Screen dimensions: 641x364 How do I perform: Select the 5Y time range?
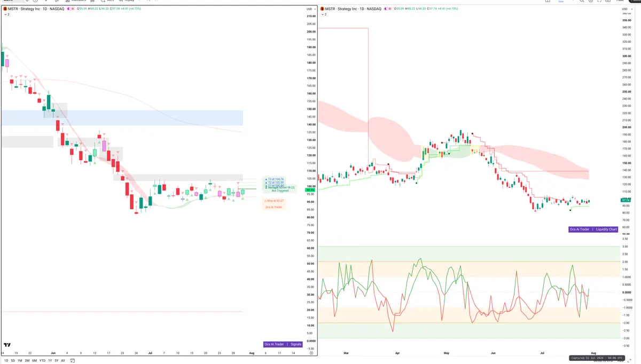tap(56, 361)
